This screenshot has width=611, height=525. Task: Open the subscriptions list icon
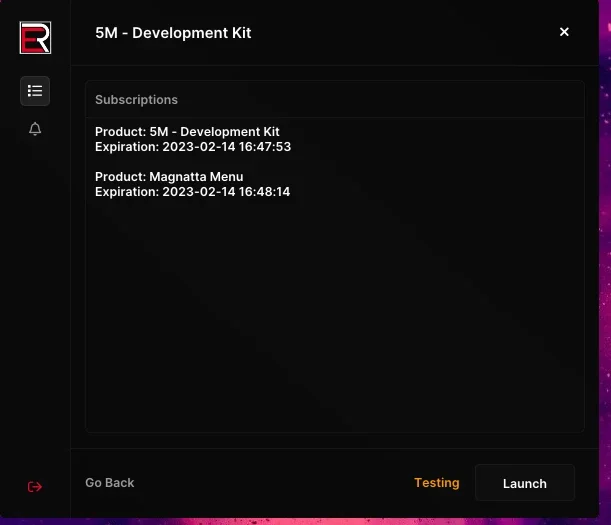(x=35, y=91)
